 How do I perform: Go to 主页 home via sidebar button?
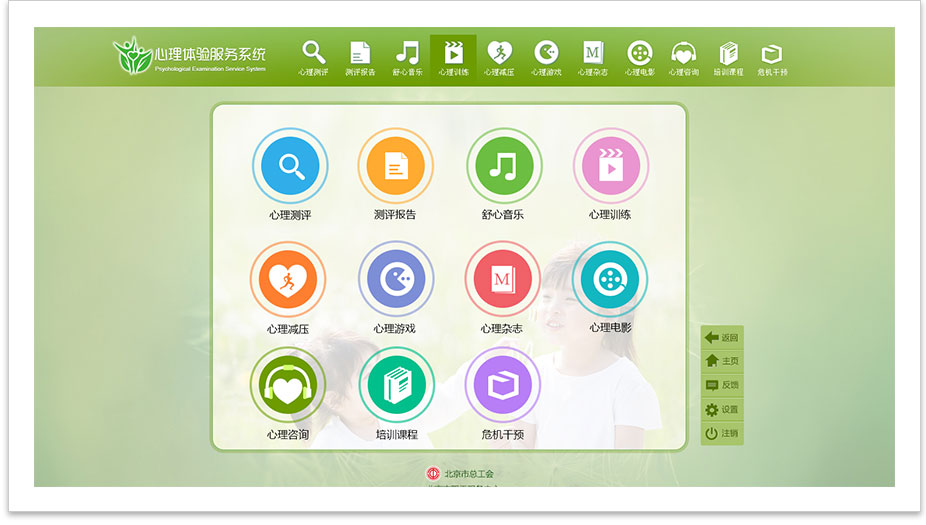click(x=721, y=361)
